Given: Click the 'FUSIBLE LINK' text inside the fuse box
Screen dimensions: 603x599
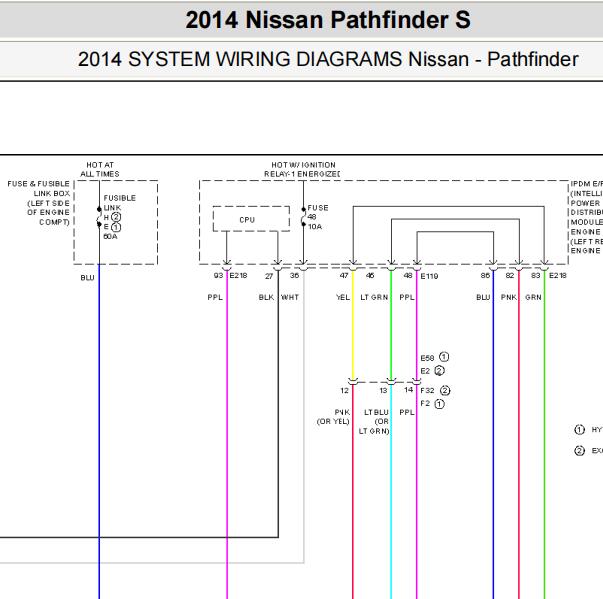Looking at the screenshot, I should [119, 203].
